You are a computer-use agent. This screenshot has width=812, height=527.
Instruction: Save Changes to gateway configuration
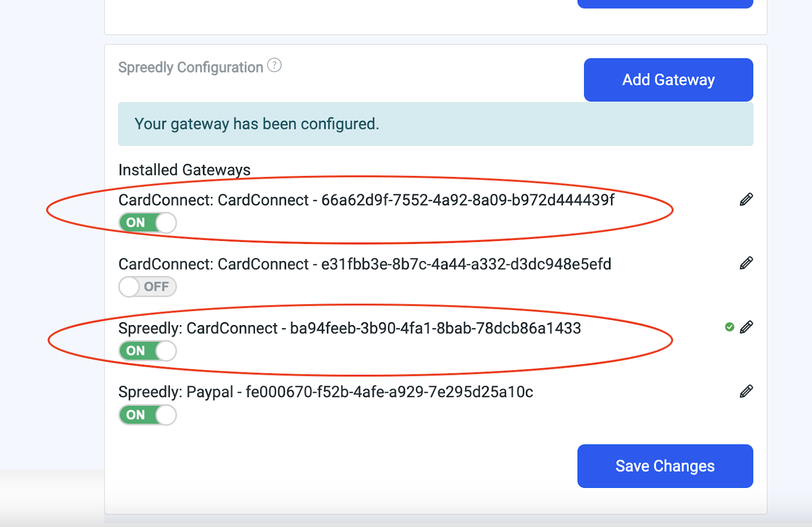click(x=665, y=466)
